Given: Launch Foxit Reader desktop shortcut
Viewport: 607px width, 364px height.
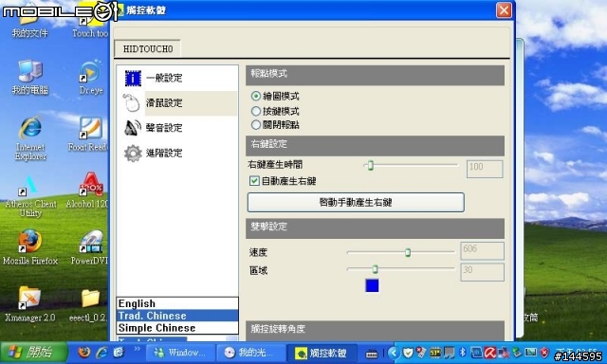Looking at the screenshot, I should 88,134.
